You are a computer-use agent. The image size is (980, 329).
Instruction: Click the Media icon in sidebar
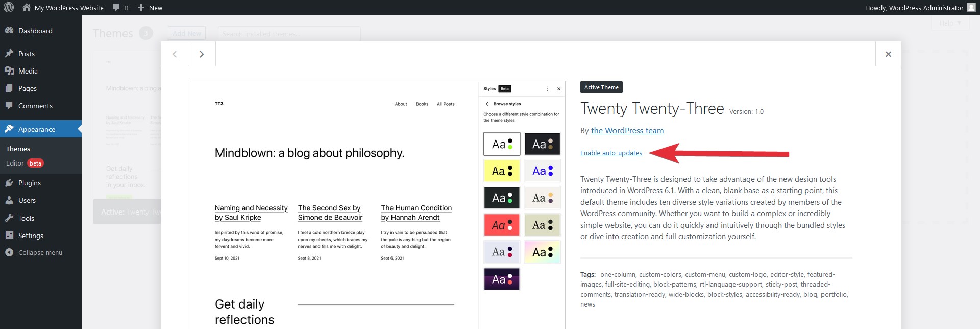click(9, 71)
